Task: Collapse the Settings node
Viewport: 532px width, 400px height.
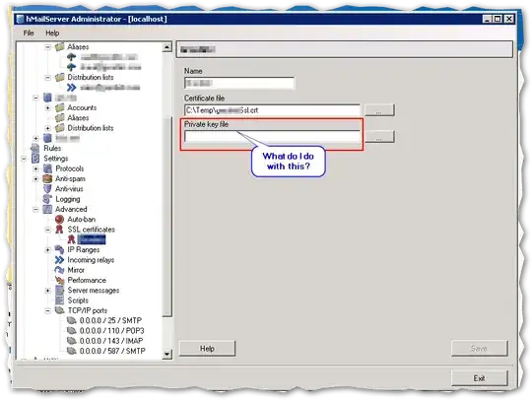Action: pos(24,159)
